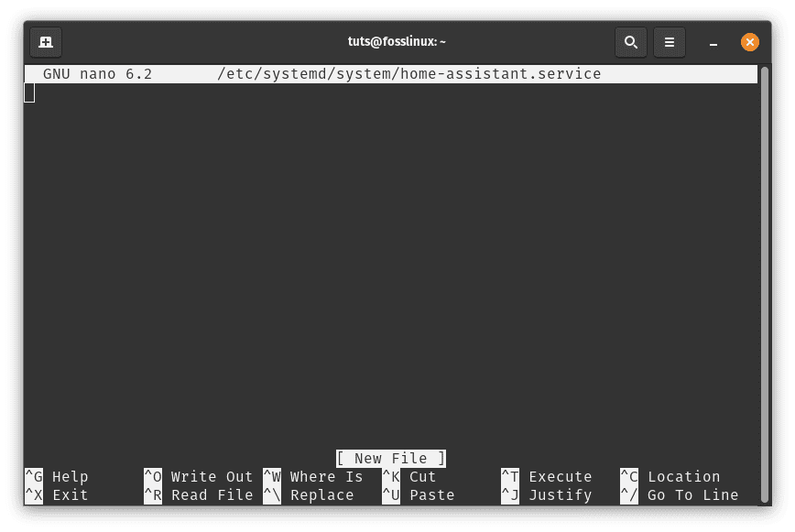The width and height of the screenshot is (795, 532).
Task: Open a new terminal tab icon
Action: click(46, 42)
